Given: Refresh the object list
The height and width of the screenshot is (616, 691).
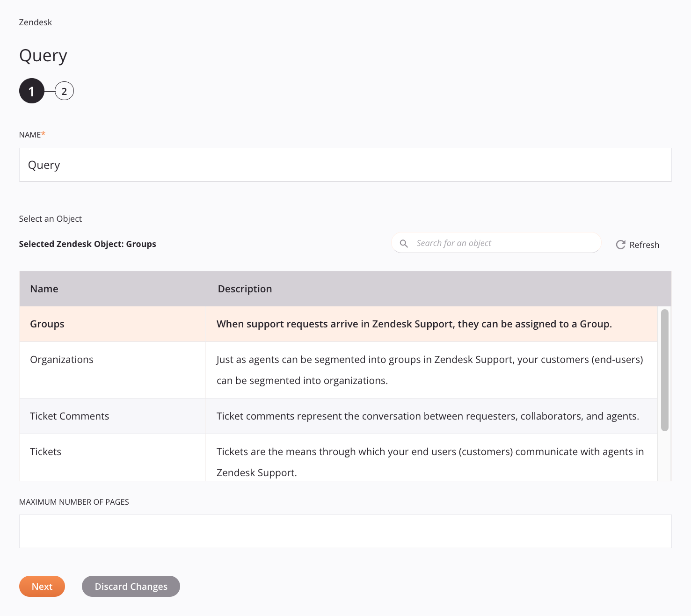Looking at the screenshot, I should pos(637,245).
